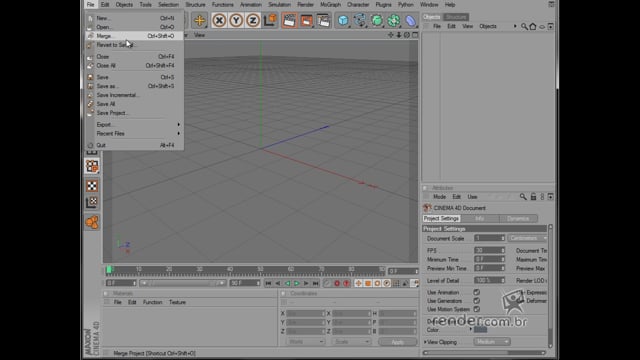Click the Attributes new panel icon

(550, 197)
